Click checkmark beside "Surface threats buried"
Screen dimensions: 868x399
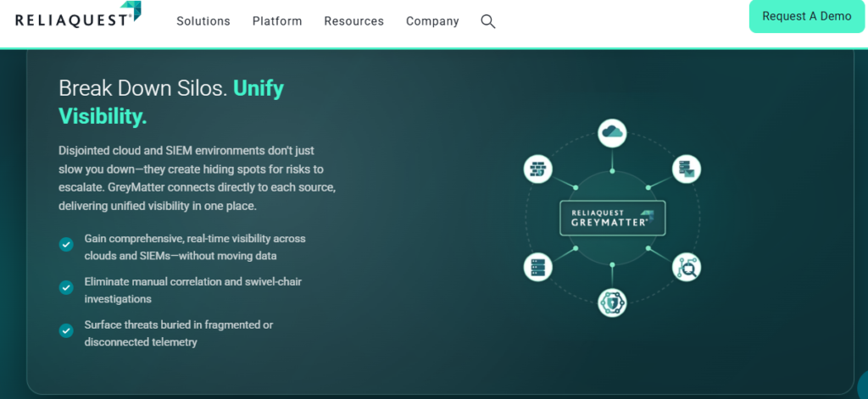click(66, 330)
